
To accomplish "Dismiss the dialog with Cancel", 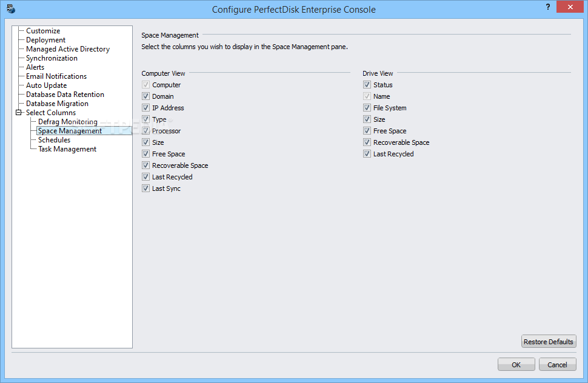I will tap(557, 365).
